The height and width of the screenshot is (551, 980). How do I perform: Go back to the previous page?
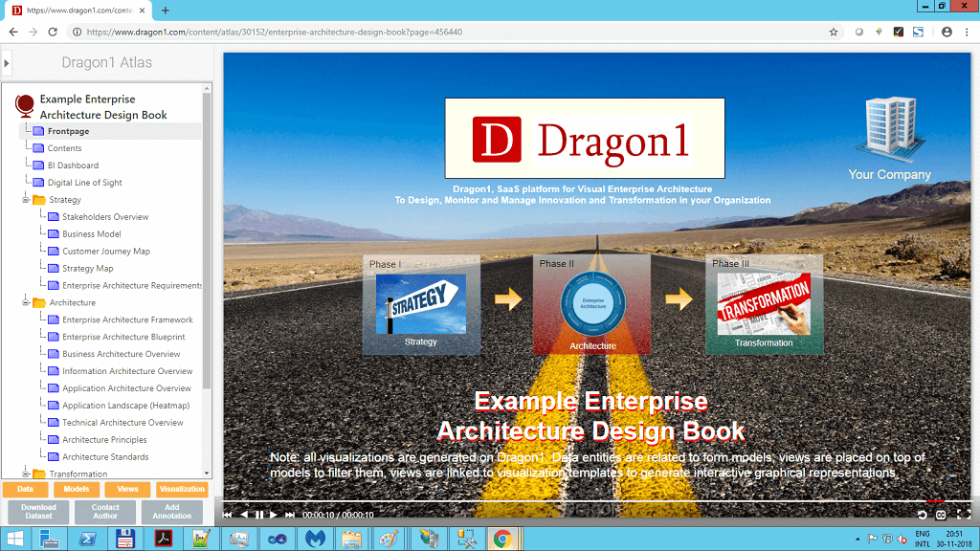[13, 32]
